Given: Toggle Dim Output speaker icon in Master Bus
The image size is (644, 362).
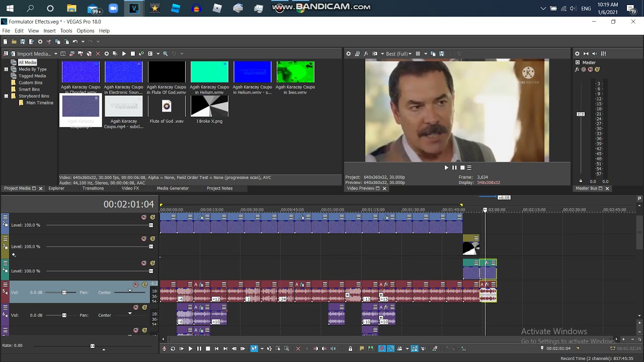Looking at the screenshot, I should [x=595, y=54].
